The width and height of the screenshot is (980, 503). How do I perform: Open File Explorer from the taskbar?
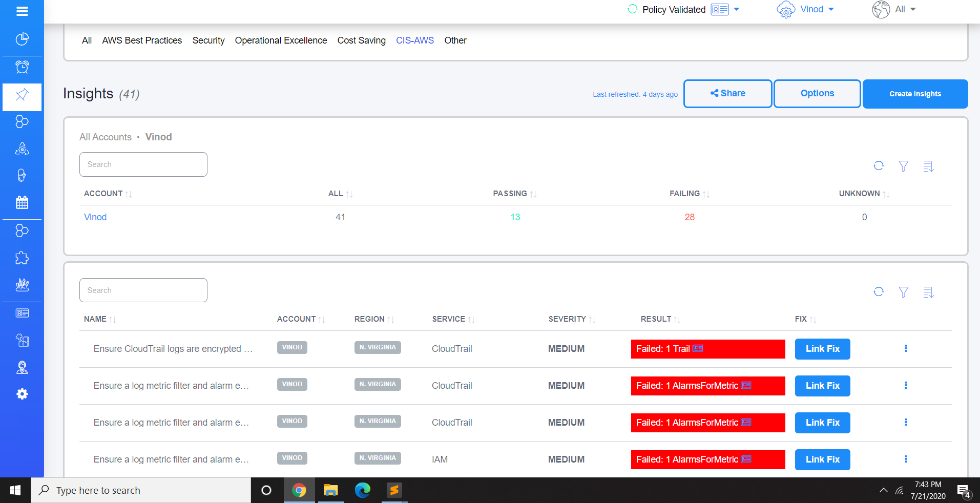pyautogui.click(x=331, y=490)
